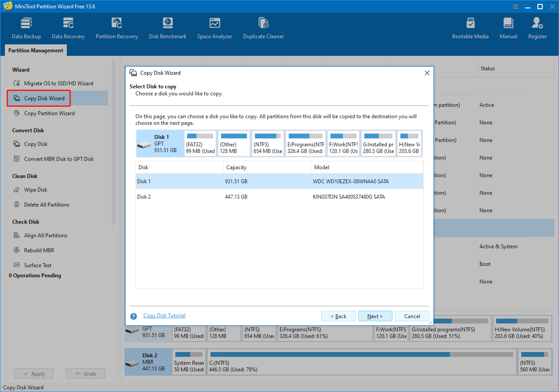The image size is (559, 392).
Task: Run Surface Test
Action: [x=33, y=265]
